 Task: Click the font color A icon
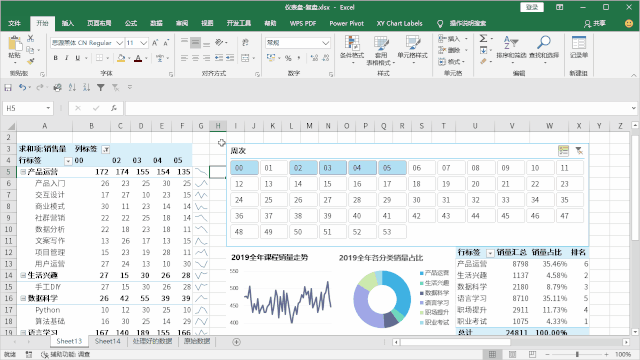tap(138, 58)
